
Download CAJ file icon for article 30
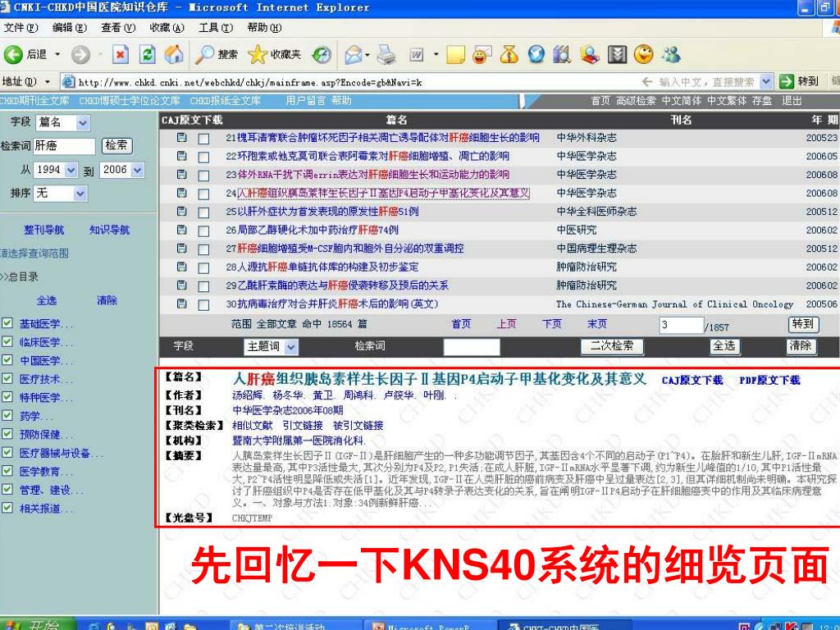[x=182, y=304]
